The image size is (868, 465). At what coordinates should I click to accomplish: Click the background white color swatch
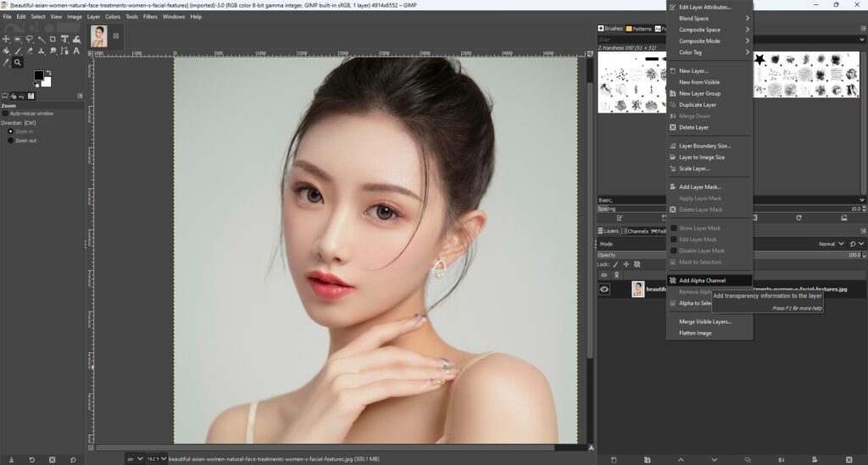47,82
